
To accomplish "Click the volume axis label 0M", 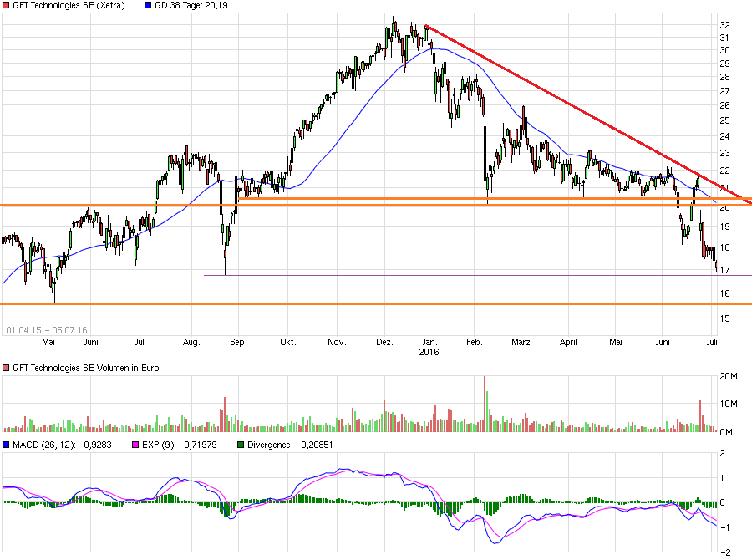I will click(x=726, y=432).
